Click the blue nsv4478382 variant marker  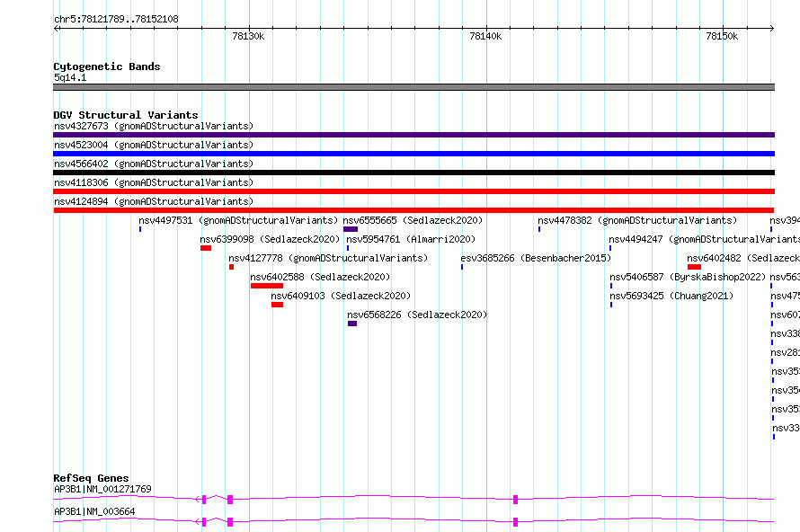click(x=539, y=229)
